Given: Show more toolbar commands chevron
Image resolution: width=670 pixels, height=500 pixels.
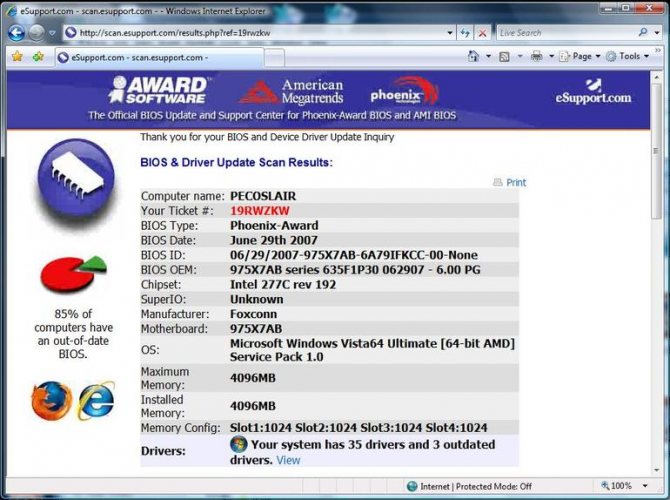Looking at the screenshot, I should point(658,51).
